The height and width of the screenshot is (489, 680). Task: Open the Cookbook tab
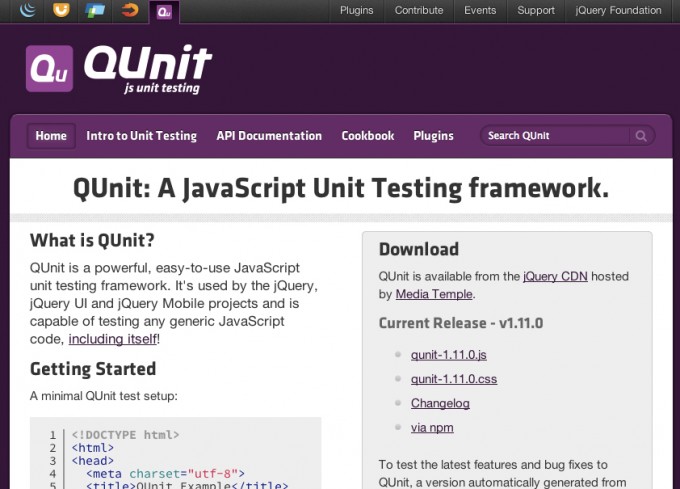point(368,136)
